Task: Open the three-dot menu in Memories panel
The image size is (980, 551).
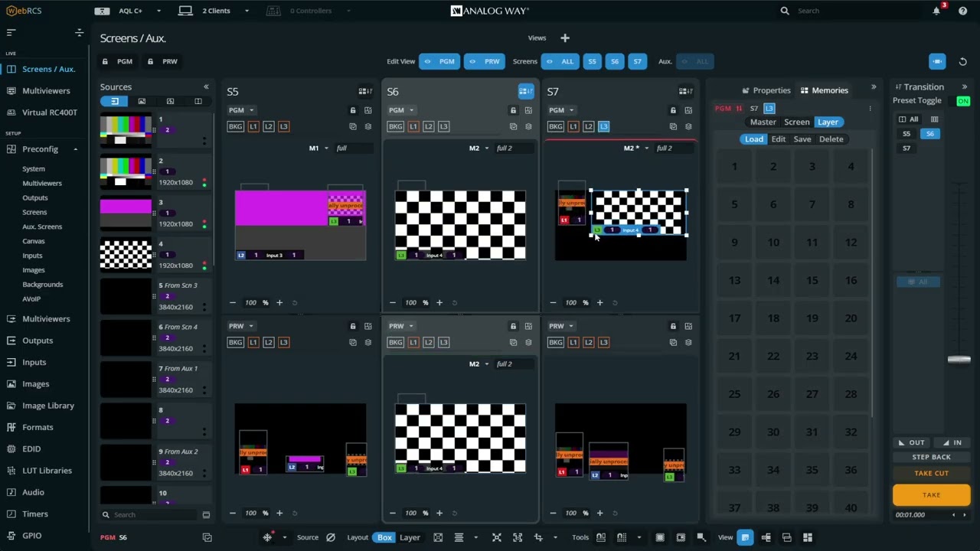Action: 870,108
